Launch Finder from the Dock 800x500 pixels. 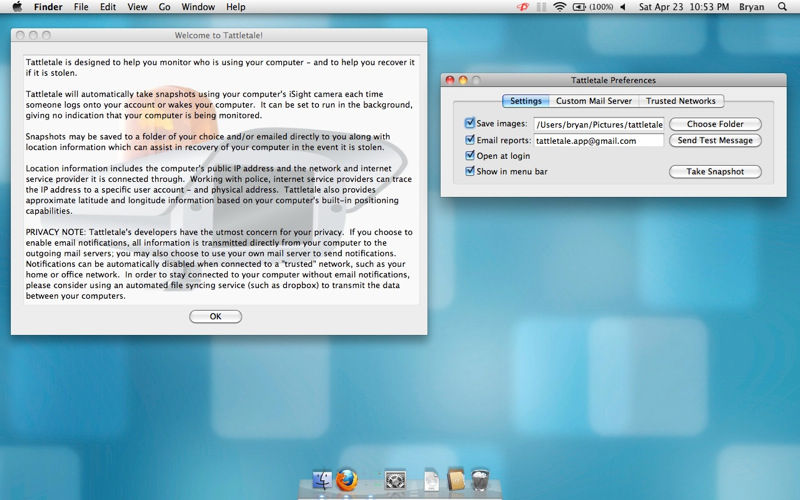click(322, 480)
